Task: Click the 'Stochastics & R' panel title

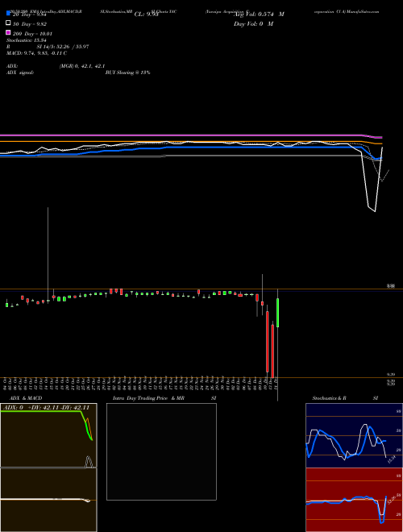Action: (x=329, y=398)
